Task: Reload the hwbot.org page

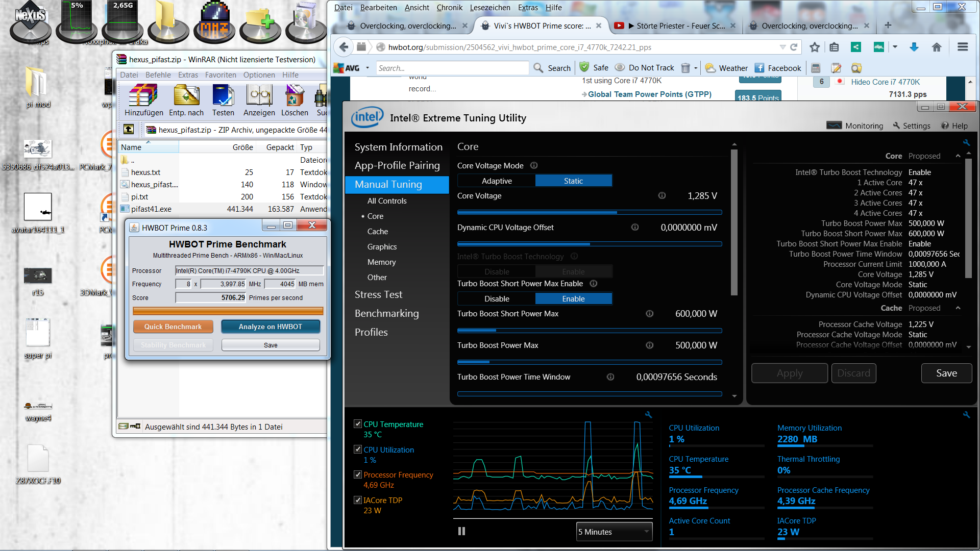Action: (794, 47)
